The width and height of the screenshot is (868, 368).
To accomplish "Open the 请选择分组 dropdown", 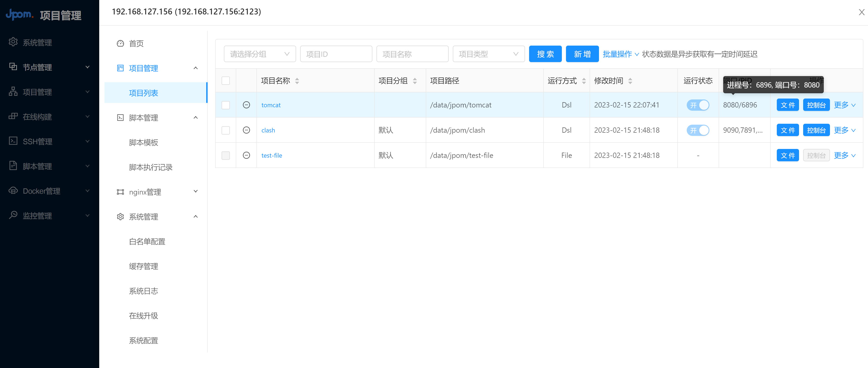I will click(x=260, y=54).
